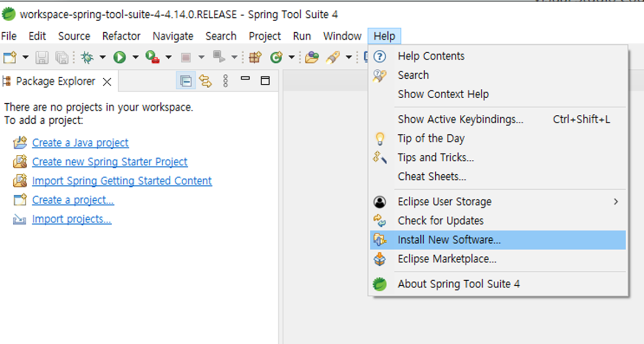Click the Save toolbar icon
Screen dimensions: 644x344
[x=42, y=57]
